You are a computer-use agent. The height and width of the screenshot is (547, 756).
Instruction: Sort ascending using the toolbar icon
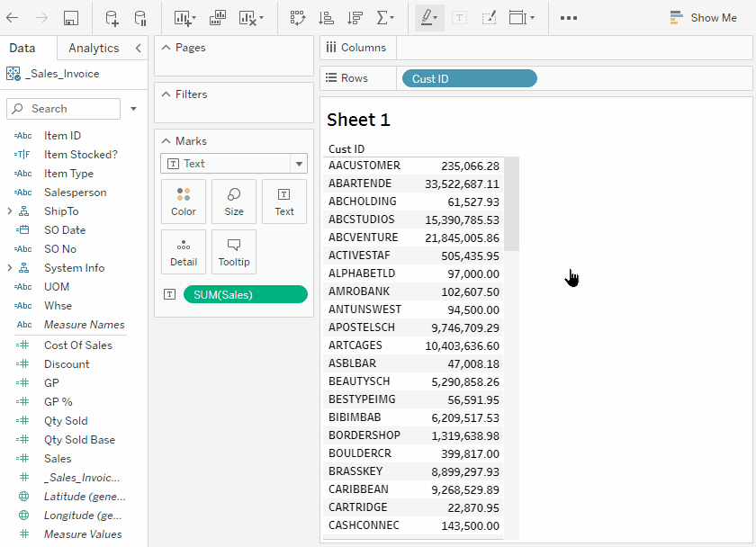click(326, 18)
